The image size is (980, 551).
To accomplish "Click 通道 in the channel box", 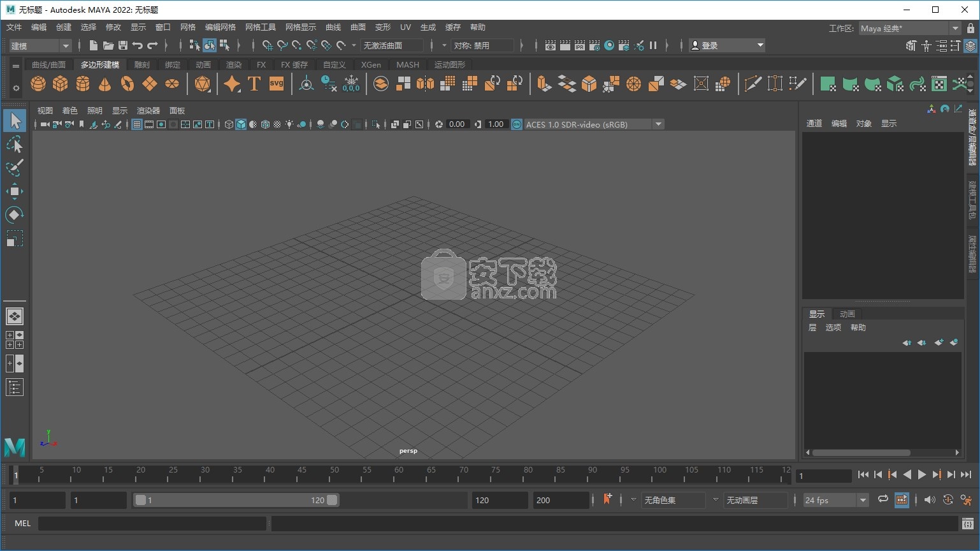I will 814,124.
